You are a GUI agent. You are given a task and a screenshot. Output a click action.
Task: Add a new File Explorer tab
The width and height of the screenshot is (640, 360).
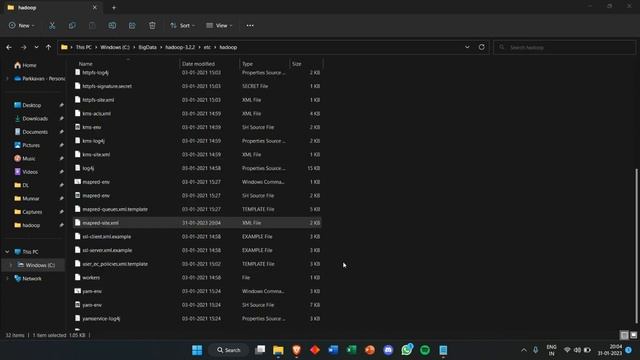(114, 7)
